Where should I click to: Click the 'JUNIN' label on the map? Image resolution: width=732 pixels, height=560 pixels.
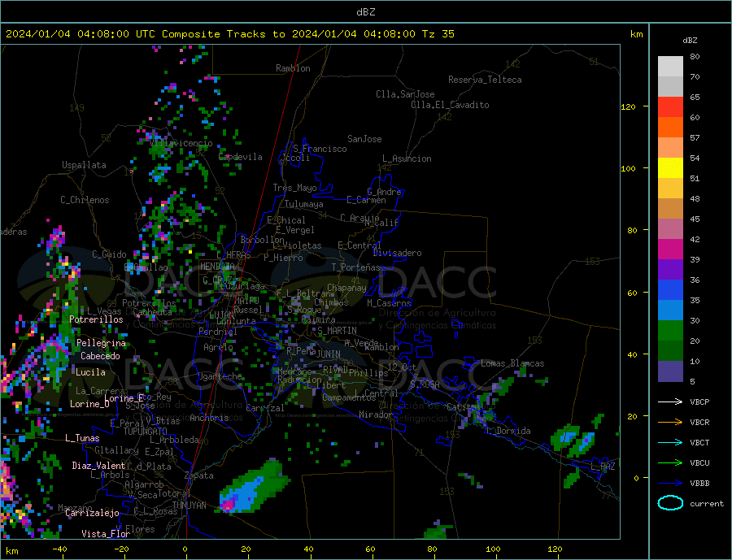click(x=329, y=354)
